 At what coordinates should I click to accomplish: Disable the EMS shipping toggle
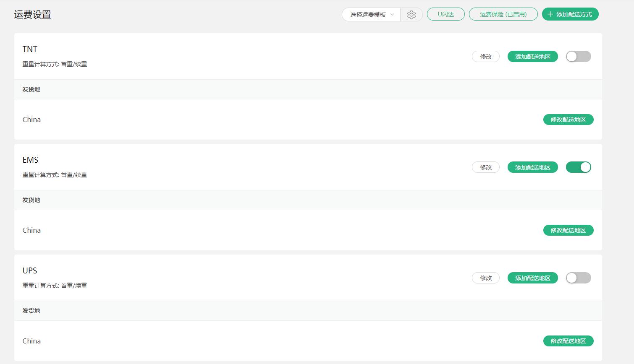[578, 167]
